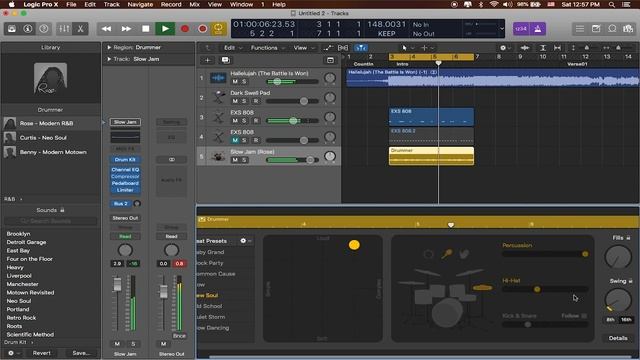Toggle the Flex show/hide button
The width and height of the screenshot is (640, 360).
pos(343,48)
